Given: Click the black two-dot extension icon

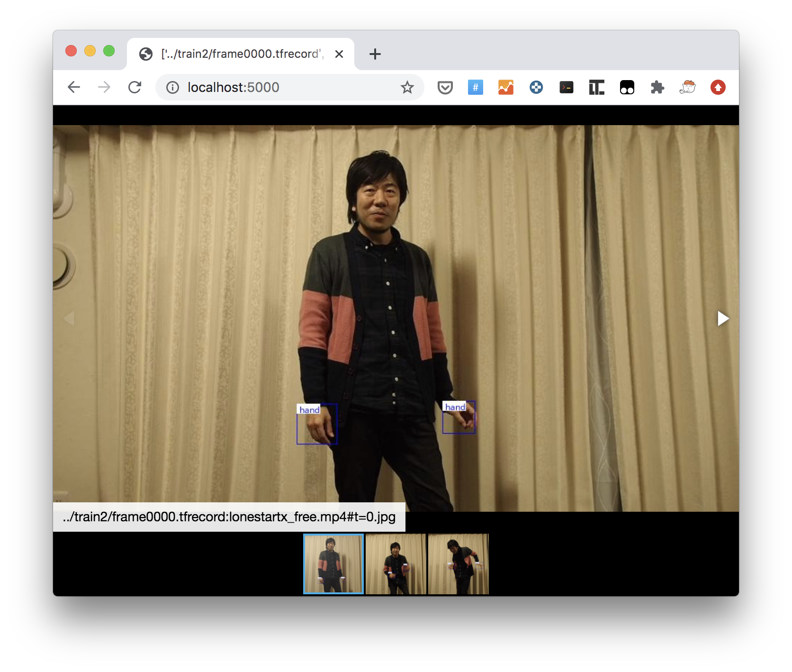Looking at the screenshot, I should coord(627,87).
